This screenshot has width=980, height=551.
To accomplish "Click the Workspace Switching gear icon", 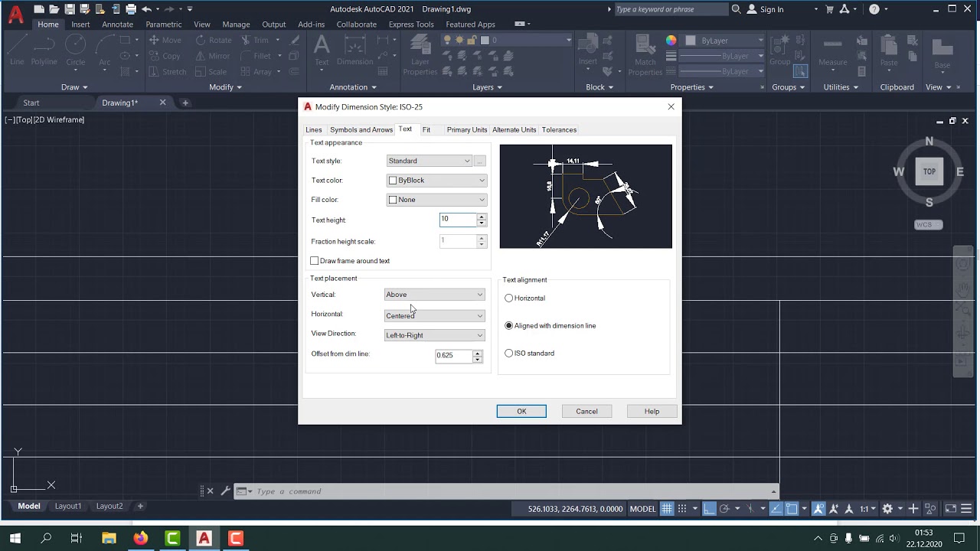I will pyautogui.click(x=887, y=509).
